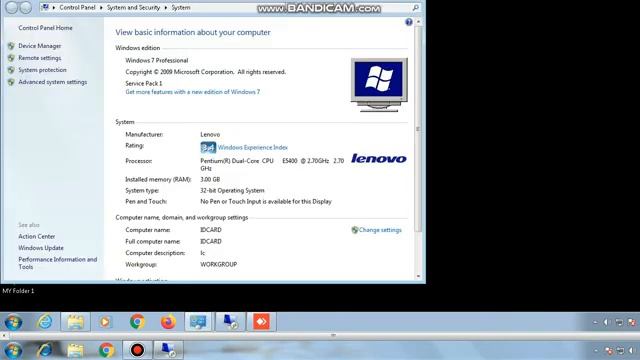The image size is (640, 360).
Task: Click the search magnifier icon
Action: 416,7
